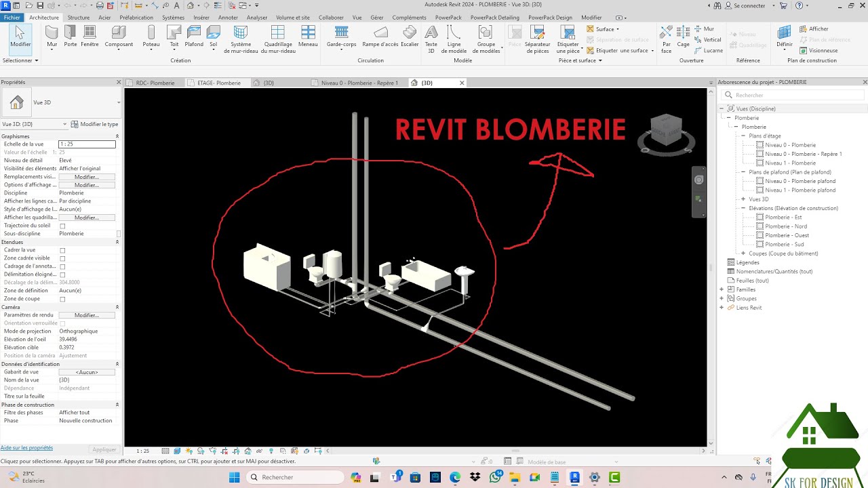The image size is (868, 488).
Task: Select Quadrillage du mur-rideau tool
Action: click(278, 39)
